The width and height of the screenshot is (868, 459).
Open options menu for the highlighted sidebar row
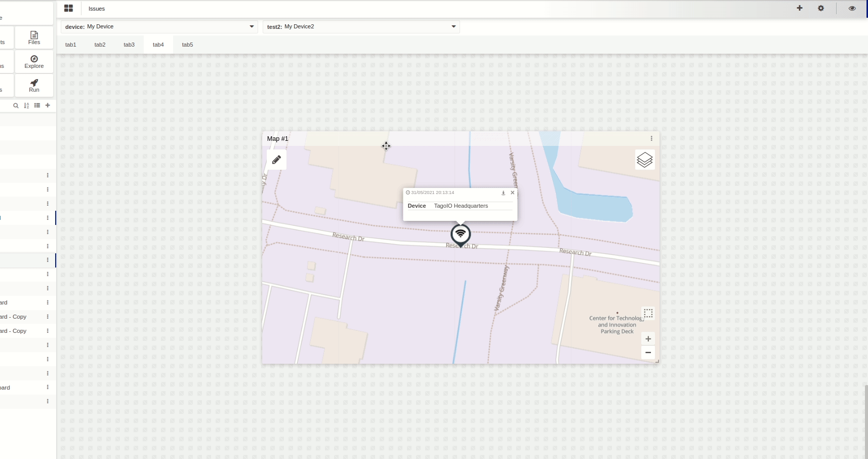[48, 260]
